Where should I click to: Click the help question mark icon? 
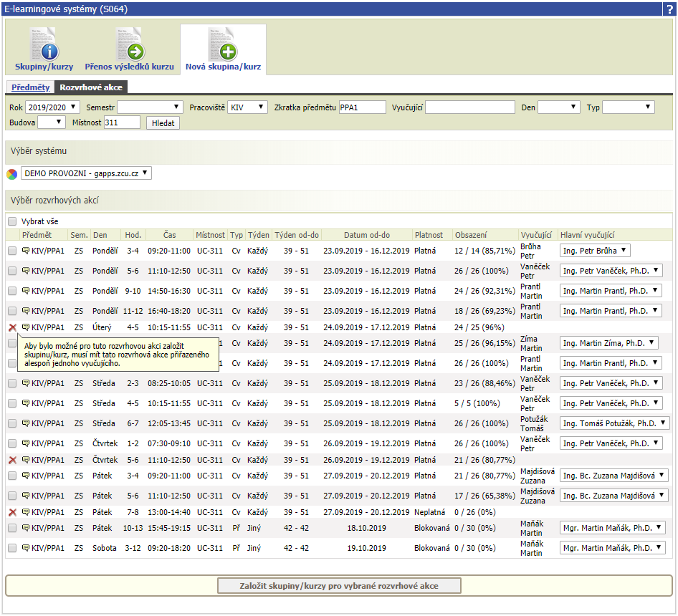pos(670,9)
